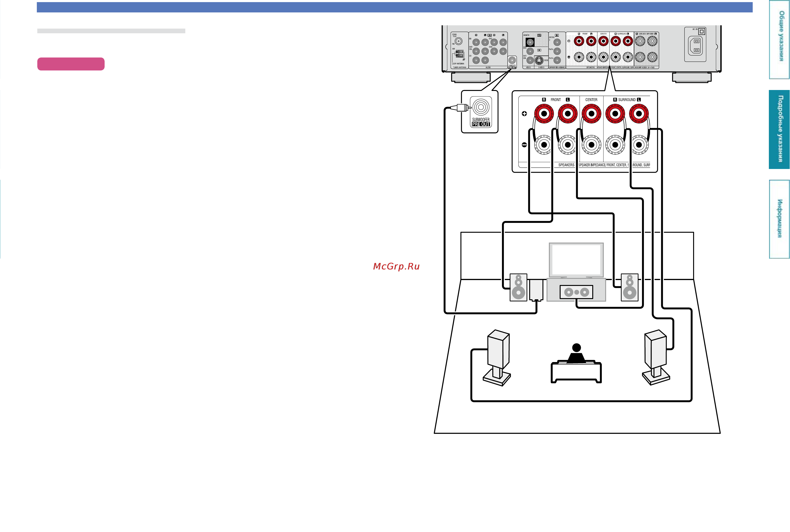790x532 pixels.
Task: Open the Общие указания side tab
Action: 779,40
